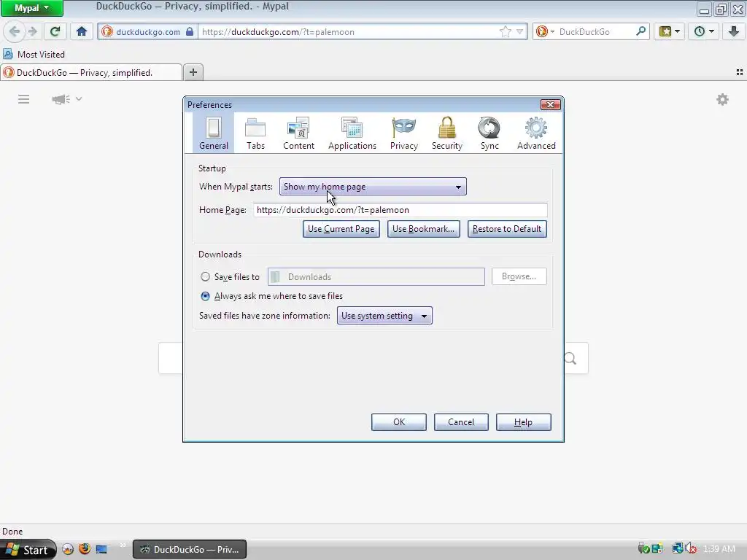Click Restore to Default button

tap(507, 229)
